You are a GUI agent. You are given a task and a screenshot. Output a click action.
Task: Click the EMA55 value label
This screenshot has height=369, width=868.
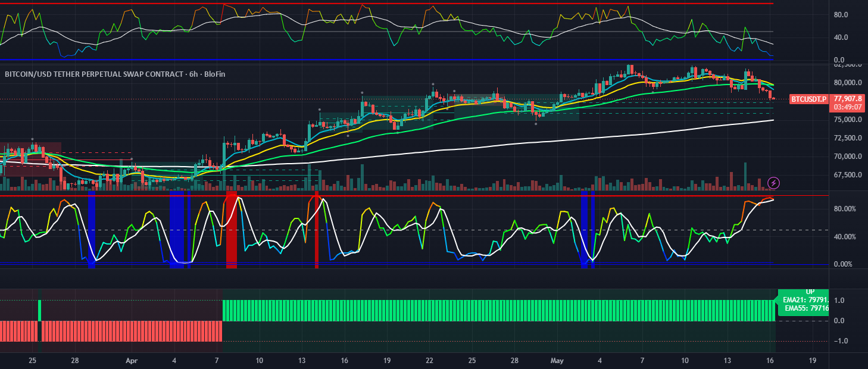(806, 308)
